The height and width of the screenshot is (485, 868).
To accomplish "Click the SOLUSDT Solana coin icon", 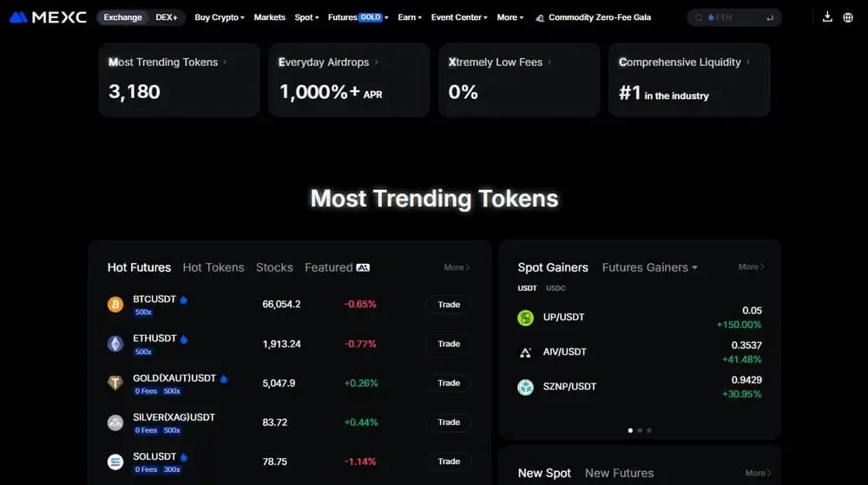I will pyautogui.click(x=115, y=462).
